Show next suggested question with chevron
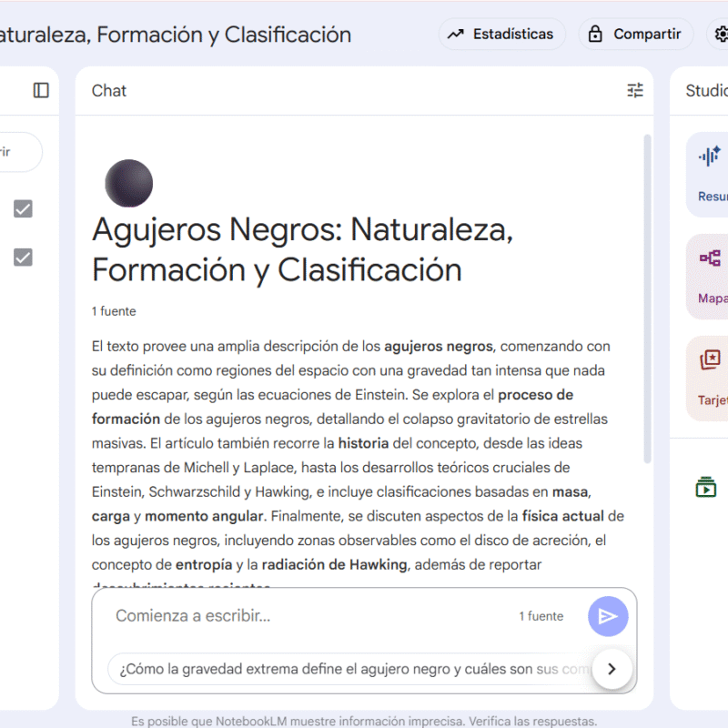Viewport: 728px width, 728px height. (x=612, y=669)
